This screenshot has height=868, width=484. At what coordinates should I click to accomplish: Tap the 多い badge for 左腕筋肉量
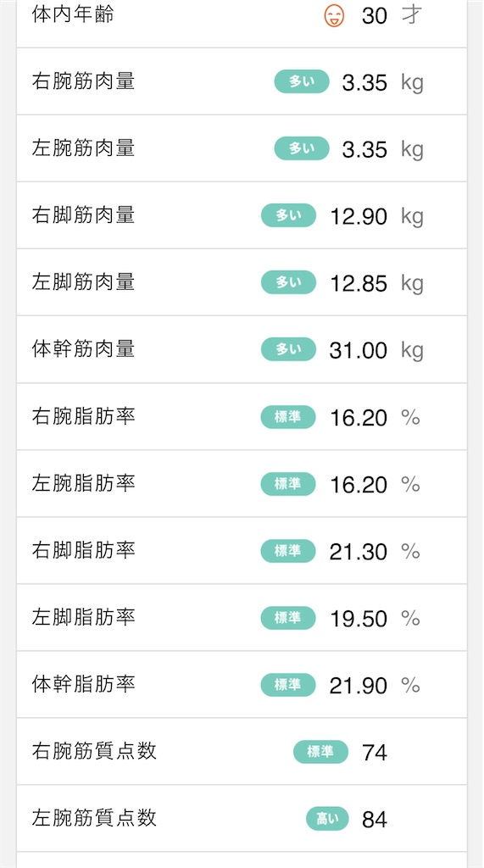302,149
